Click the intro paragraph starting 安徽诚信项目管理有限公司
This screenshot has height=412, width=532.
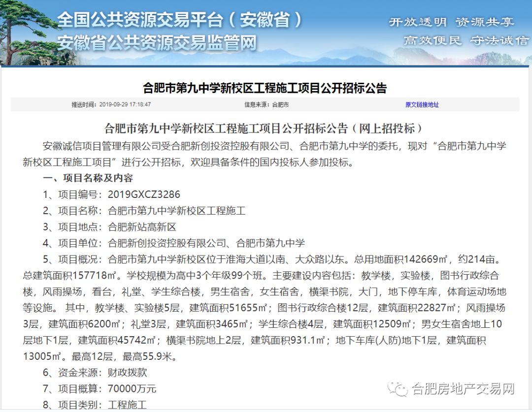click(265, 154)
